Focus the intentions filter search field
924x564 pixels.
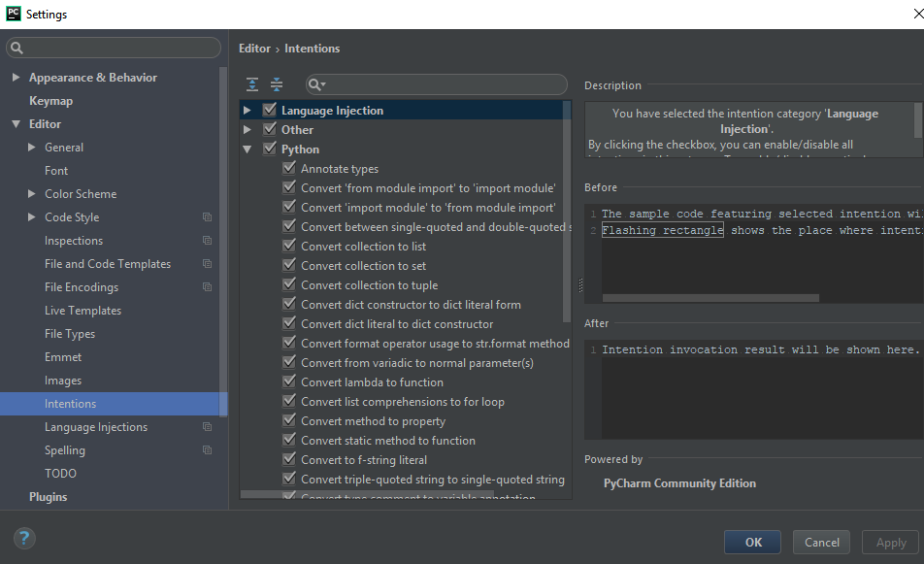click(x=437, y=84)
